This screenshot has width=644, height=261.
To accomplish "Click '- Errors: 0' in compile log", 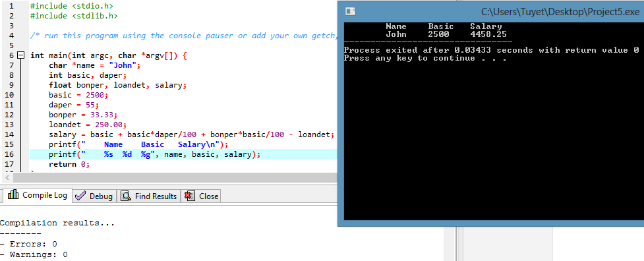I will click(28, 244).
